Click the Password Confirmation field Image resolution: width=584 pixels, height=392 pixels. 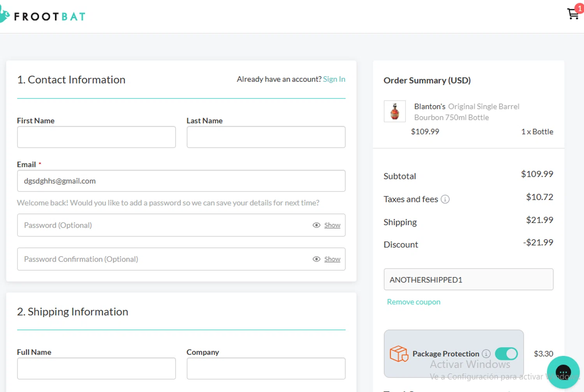181,259
